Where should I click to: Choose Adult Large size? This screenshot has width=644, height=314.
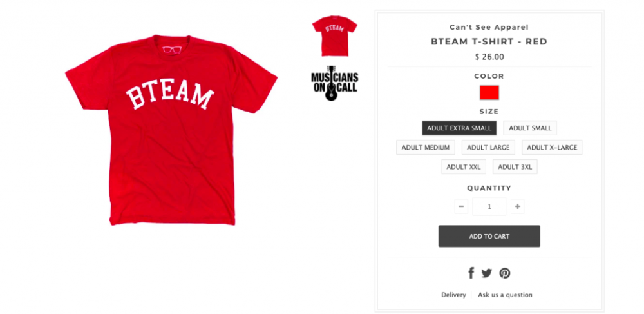(488, 147)
